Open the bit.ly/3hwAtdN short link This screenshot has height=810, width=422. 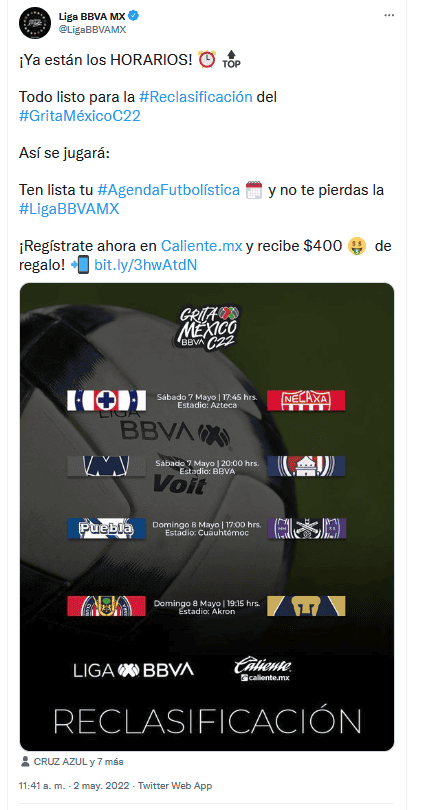pyautogui.click(x=145, y=264)
